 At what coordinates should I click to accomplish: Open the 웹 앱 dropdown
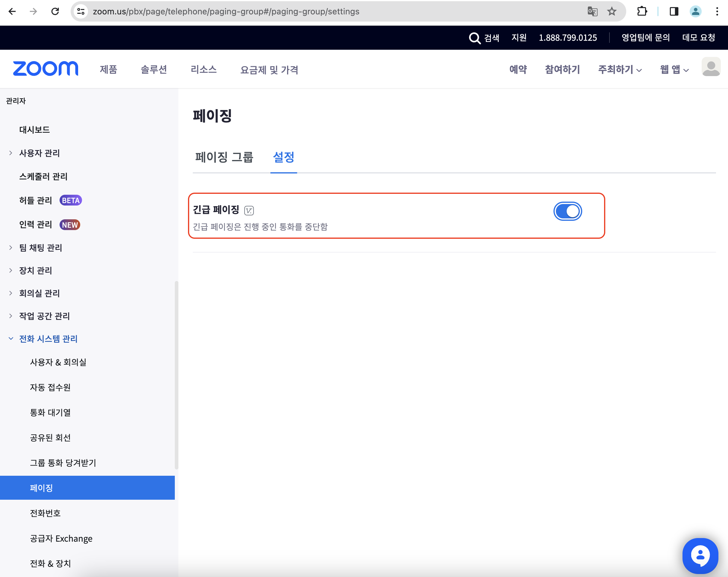point(674,70)
